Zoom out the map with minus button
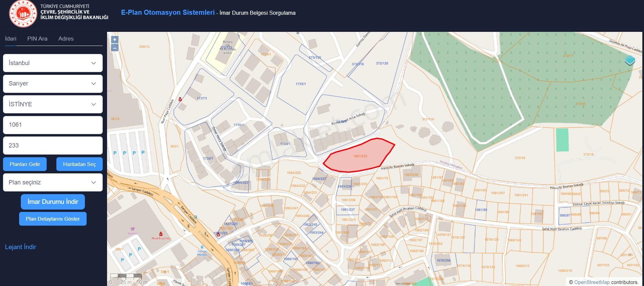The height and width of the screenshot is (286, 644). 114,48
